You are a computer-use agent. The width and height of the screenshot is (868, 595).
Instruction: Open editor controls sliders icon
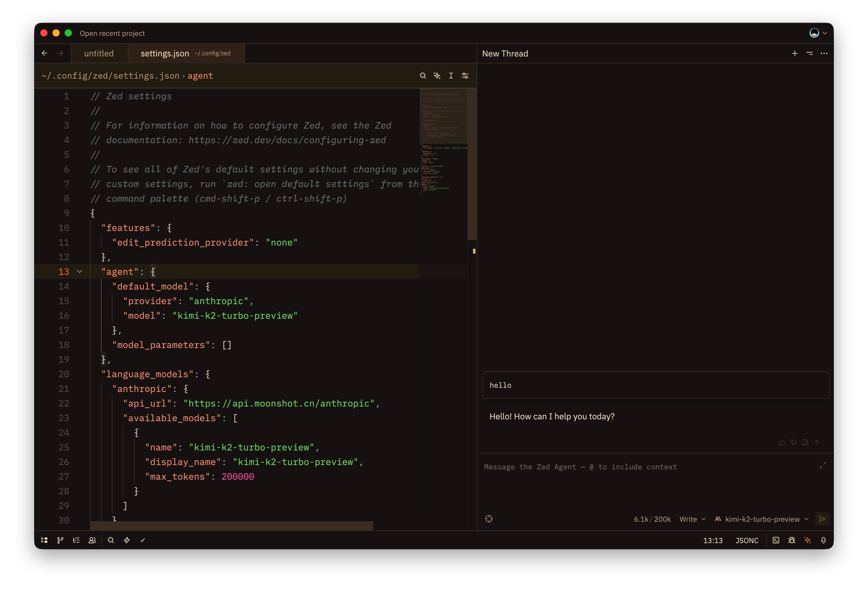pos(465,76)
